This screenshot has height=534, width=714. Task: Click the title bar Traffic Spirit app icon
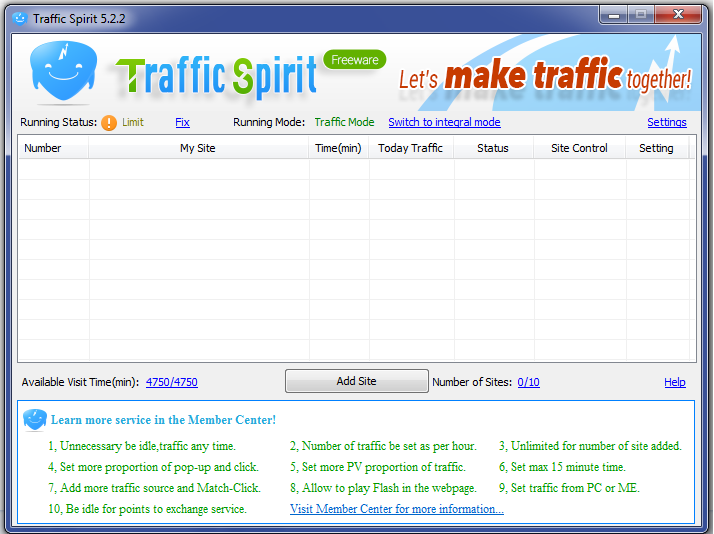click(x=20, y=19)
